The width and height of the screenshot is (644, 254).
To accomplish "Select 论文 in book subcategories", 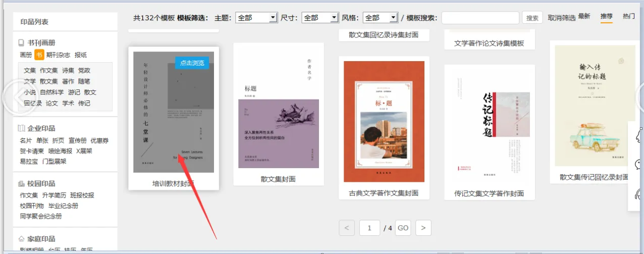I will point(52,103).
